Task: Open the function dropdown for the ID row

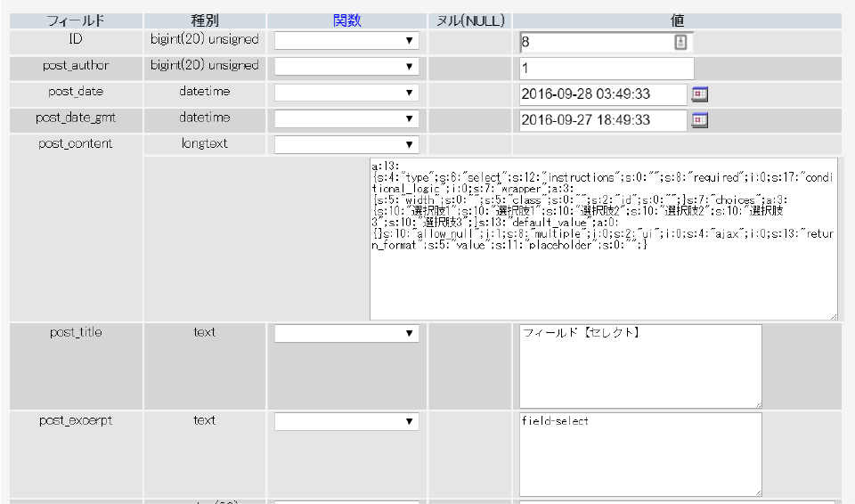Action: (x=346, y=41)
